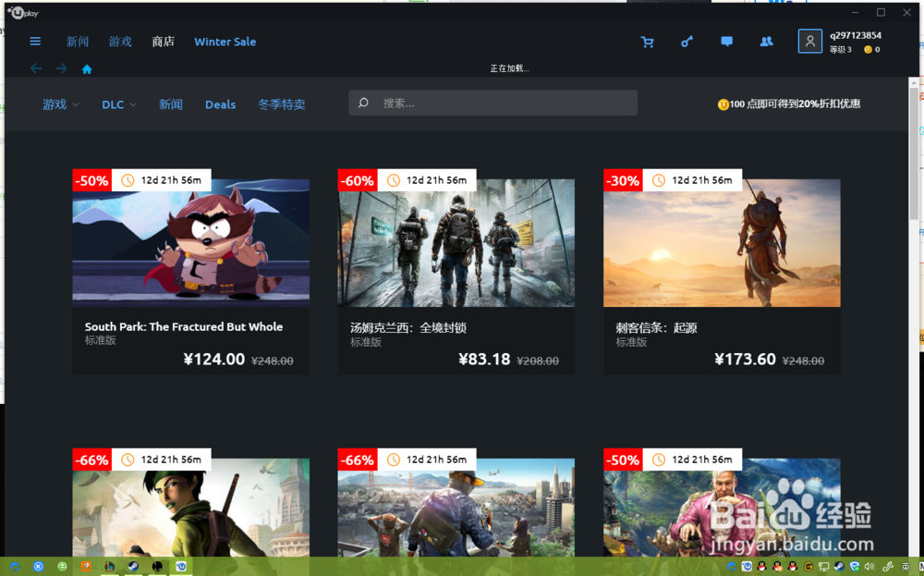
Task: Open the hamburger navigation menu
Action: pos(35,41)
